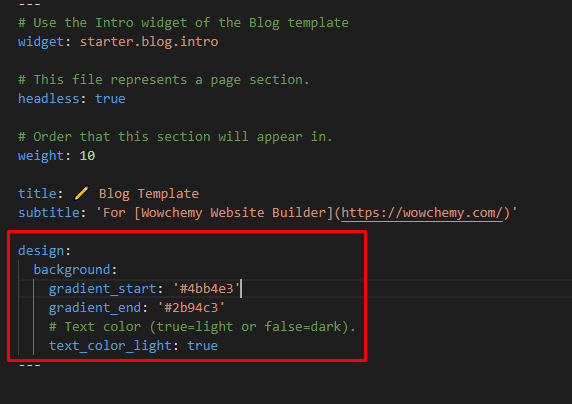
Task: Click the 'starter.blog.intro' value
Action: click(x=149, y=42)
